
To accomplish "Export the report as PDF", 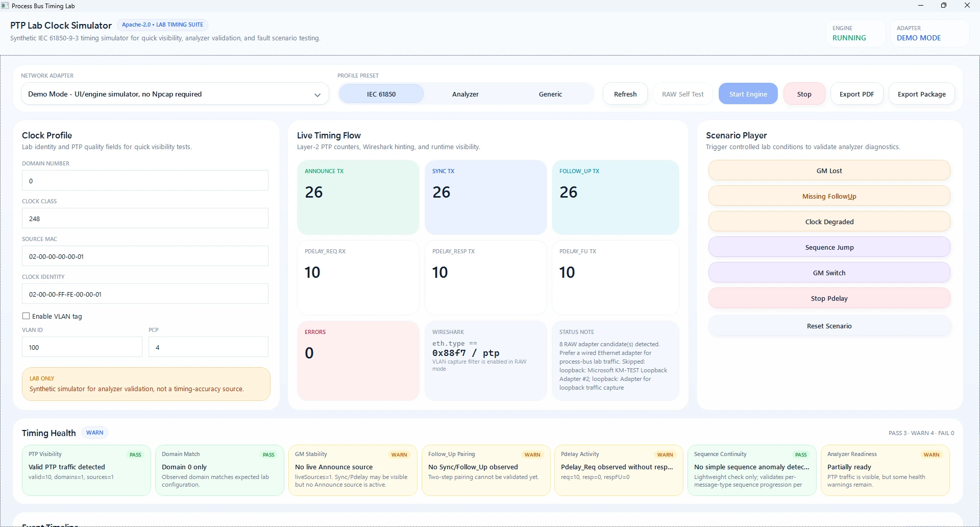I will [856, 94].
